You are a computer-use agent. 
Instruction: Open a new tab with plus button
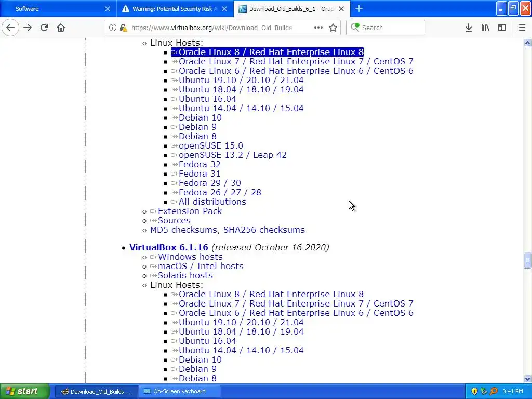(x=359, y=8)
